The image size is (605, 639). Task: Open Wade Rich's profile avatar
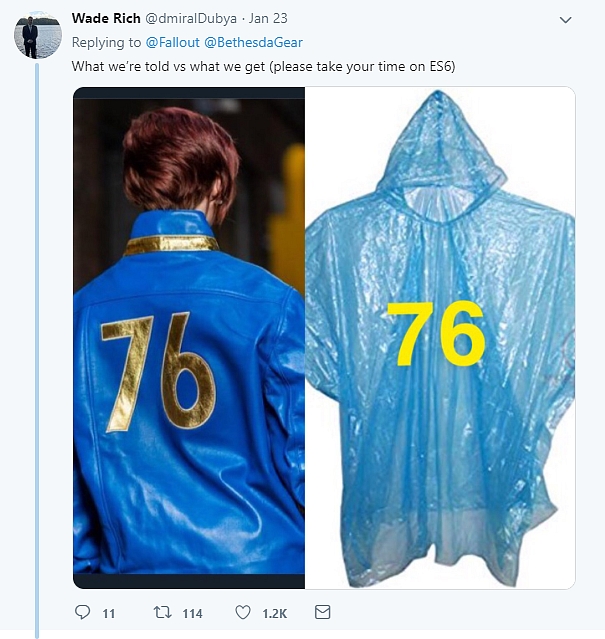(x=38, y=35)
